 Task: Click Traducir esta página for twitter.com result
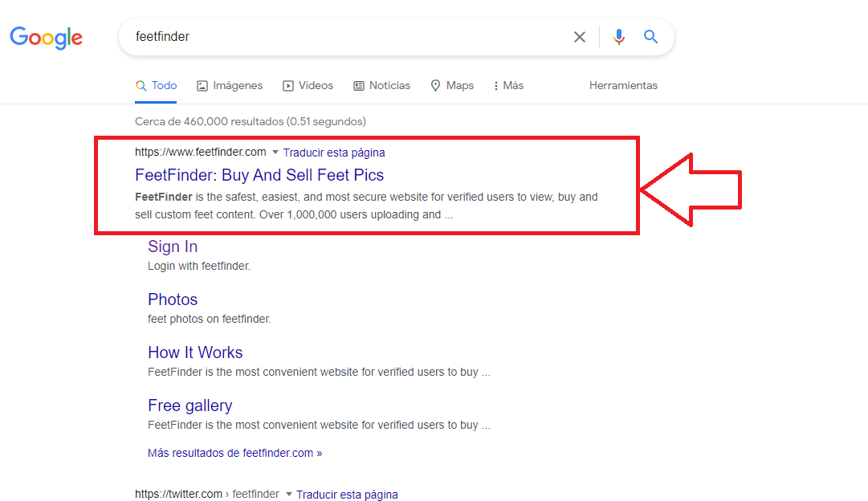click(x=347, y=495)
